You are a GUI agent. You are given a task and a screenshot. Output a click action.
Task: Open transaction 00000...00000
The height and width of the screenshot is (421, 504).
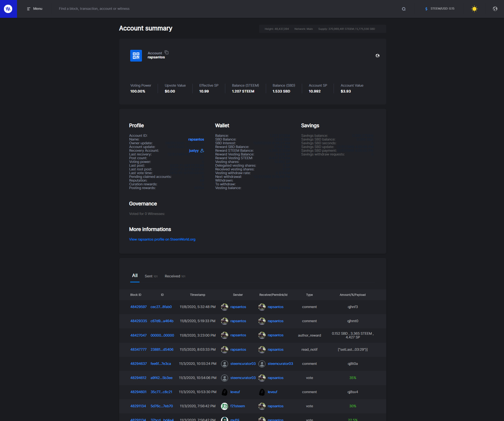click(162, 335)
